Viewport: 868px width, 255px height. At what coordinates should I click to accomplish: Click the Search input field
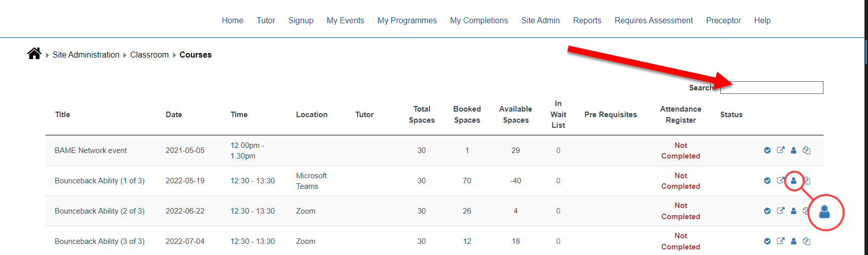tap(771, 88)
